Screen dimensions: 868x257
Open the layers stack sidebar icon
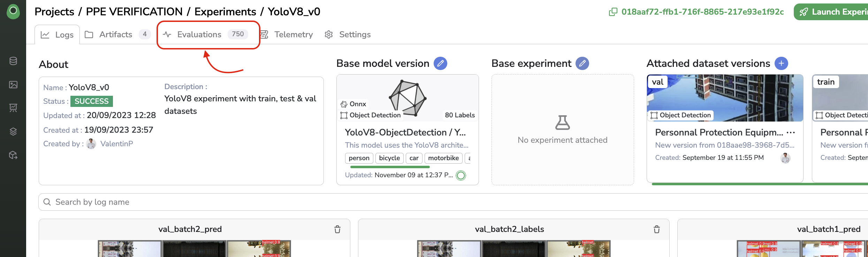point(13,132)
